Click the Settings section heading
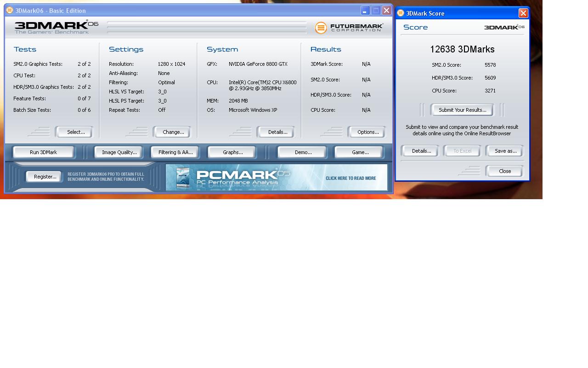Viewport: 588px width, 368px height. pos(126,49)
